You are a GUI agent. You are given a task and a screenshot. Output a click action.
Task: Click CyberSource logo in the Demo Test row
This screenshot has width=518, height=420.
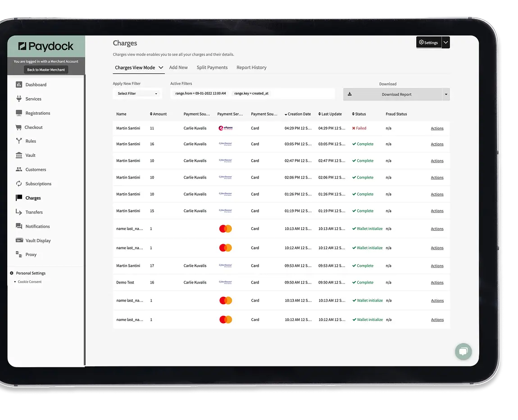pyautogui.click(x=226, y=282)
